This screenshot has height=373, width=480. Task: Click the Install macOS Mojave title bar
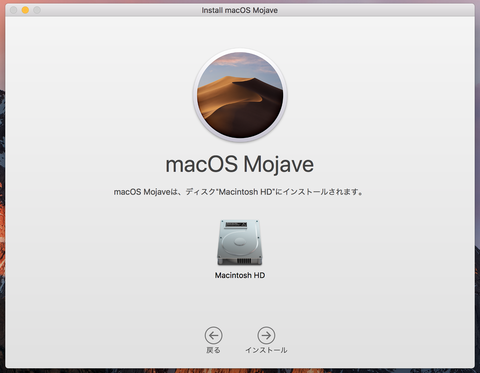pos(240,10)
